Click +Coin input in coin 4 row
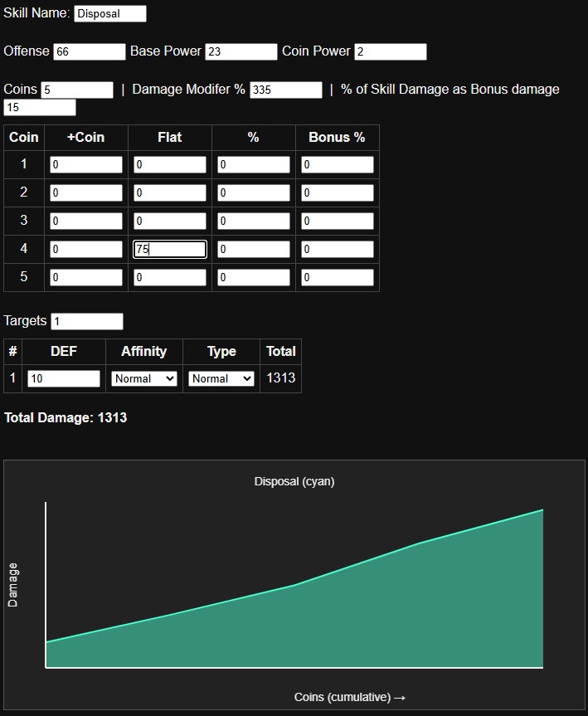The height and width of the screenshot is (716, 588). [86, 250]
